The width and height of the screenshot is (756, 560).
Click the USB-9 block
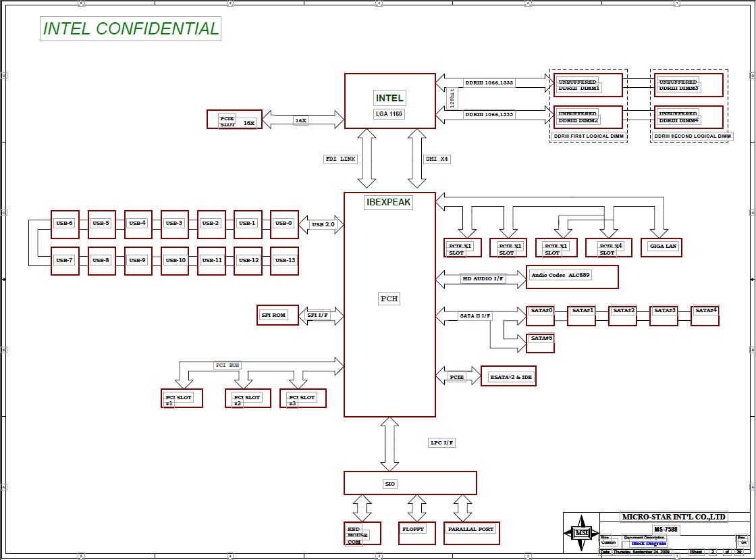click(138, 261)
